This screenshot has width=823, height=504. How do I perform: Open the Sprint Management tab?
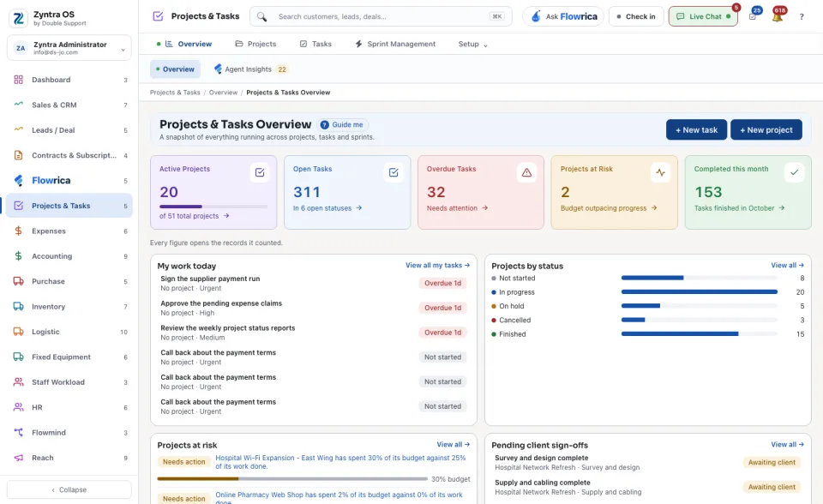point(395,44)
